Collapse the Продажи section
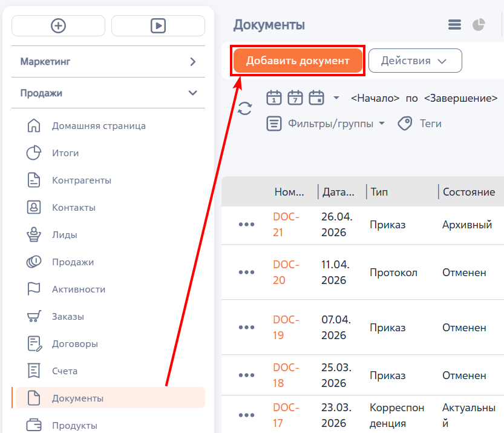 (108, 93)
